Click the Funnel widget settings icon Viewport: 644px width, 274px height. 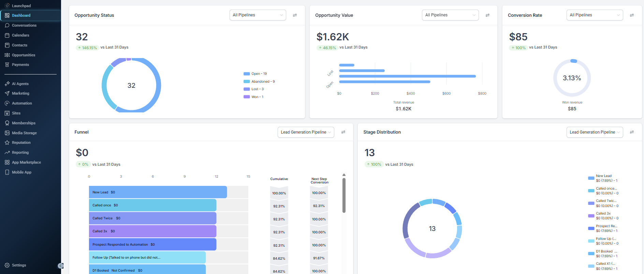click(x=343, y=132)
